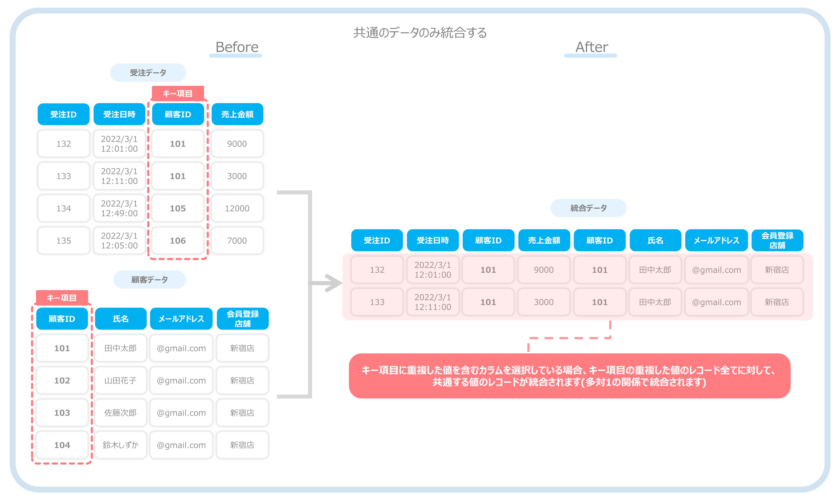The image size is (840, 504).
Task: Select 12:11:00 timestamp in the 受注データ table
Action: (x=119, y=176)
